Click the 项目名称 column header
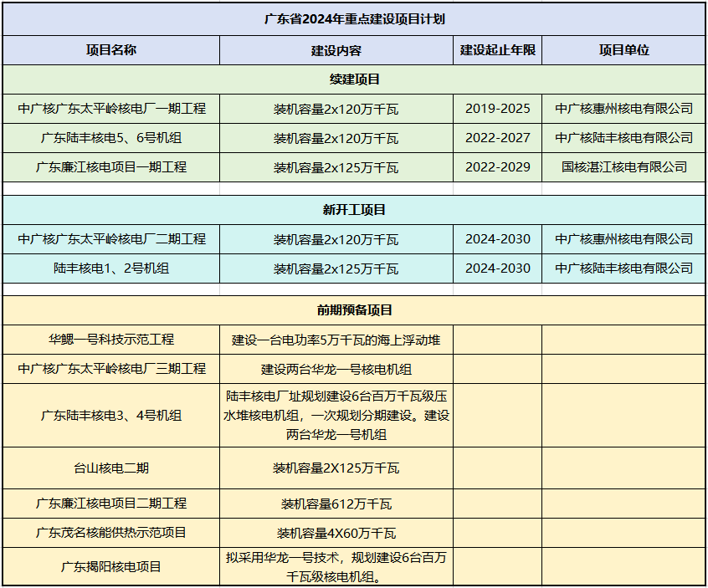Viewport: 708px width, 588px height. [x=111, y=50]
